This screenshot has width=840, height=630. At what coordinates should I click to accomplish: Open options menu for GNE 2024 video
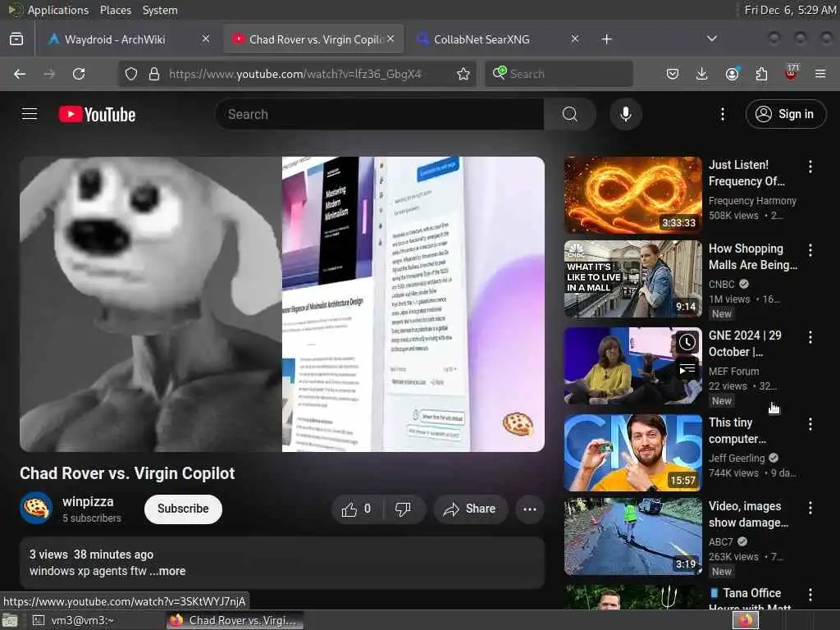810,337
